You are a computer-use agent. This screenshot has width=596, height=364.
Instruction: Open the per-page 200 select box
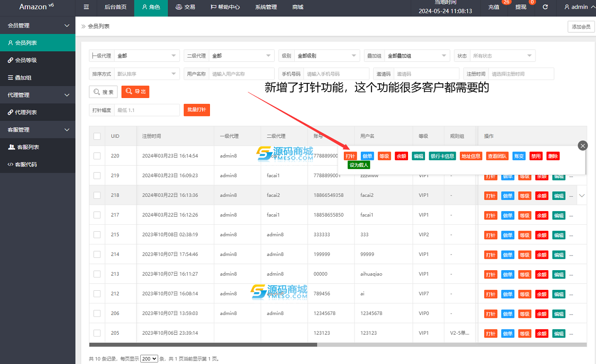pos(149,359)
